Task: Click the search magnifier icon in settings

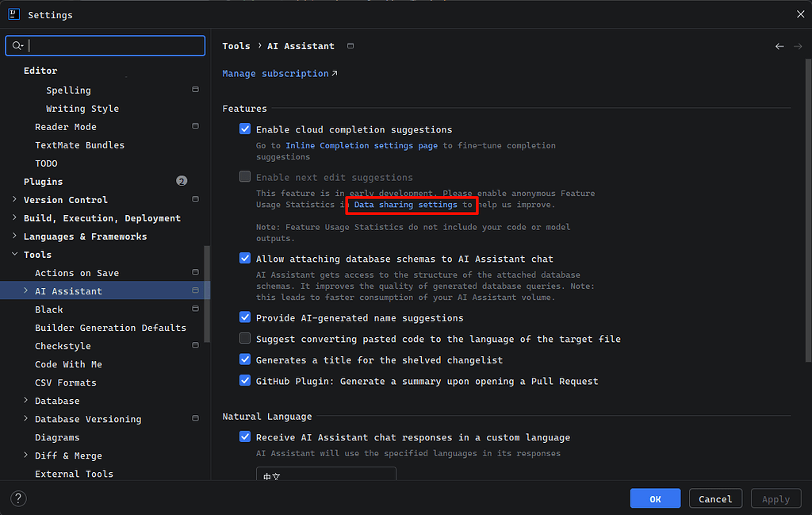Action: tap(17, 45)
